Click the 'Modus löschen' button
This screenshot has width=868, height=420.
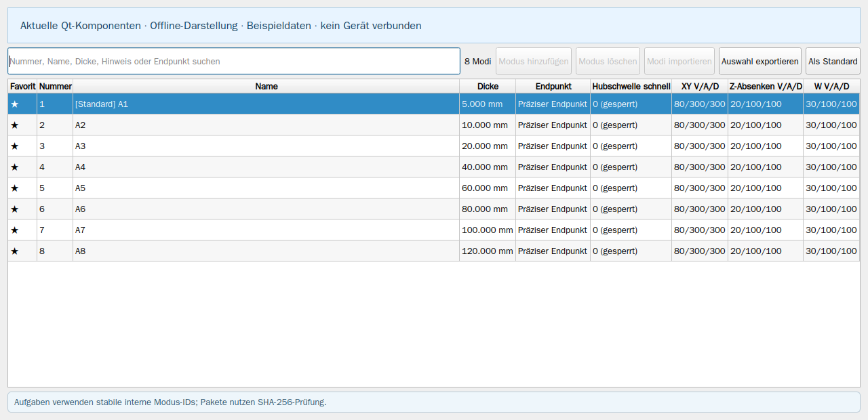tap(608, 61)
